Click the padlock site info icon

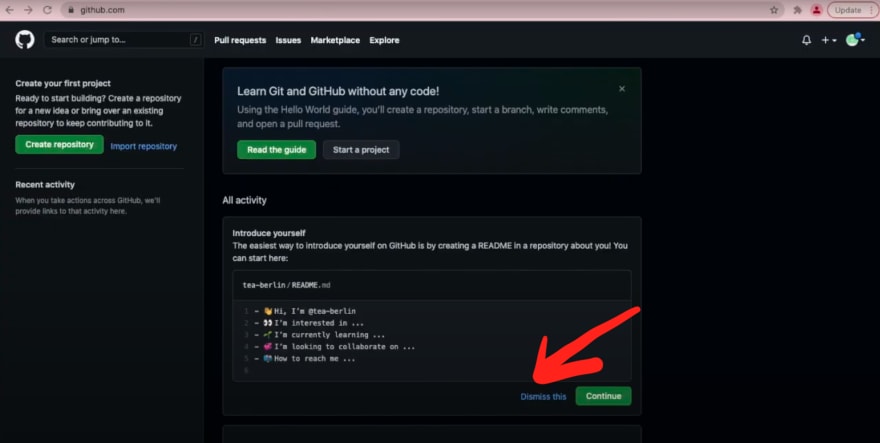[x=71, y=10]
